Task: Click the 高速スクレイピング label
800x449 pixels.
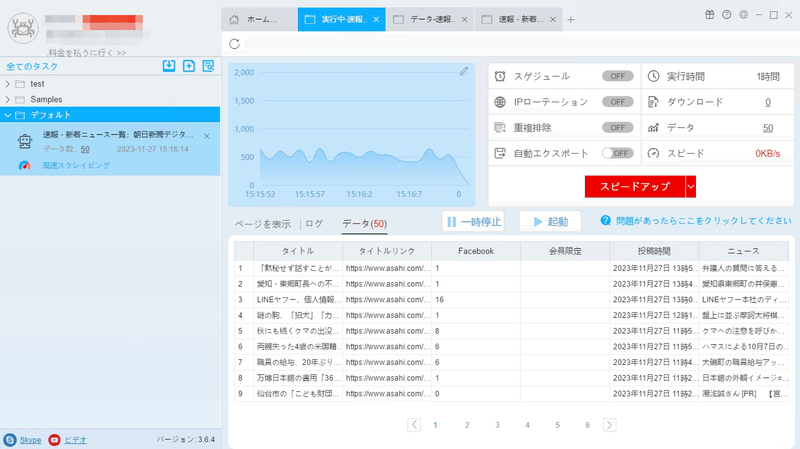Action: pos(76,165)
